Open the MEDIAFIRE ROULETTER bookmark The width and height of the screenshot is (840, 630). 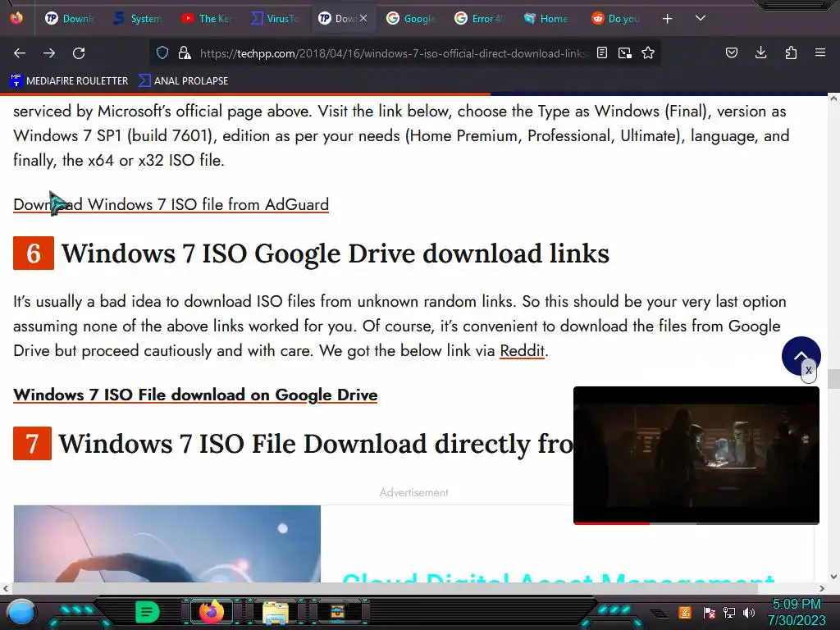69,81
